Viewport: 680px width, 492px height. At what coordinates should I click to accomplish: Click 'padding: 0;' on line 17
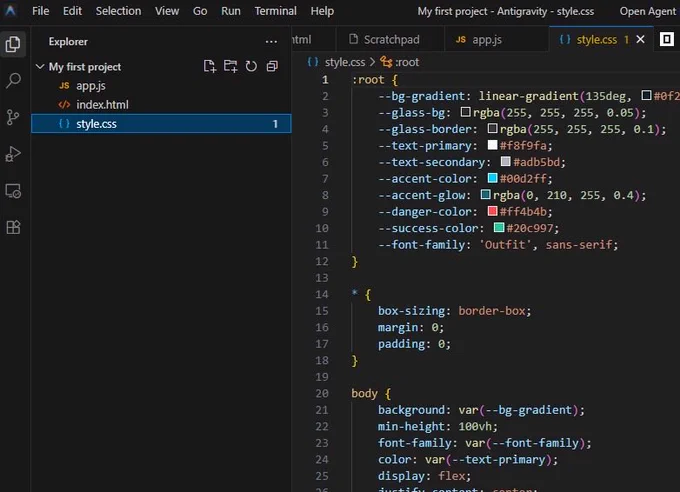(414, 344)
